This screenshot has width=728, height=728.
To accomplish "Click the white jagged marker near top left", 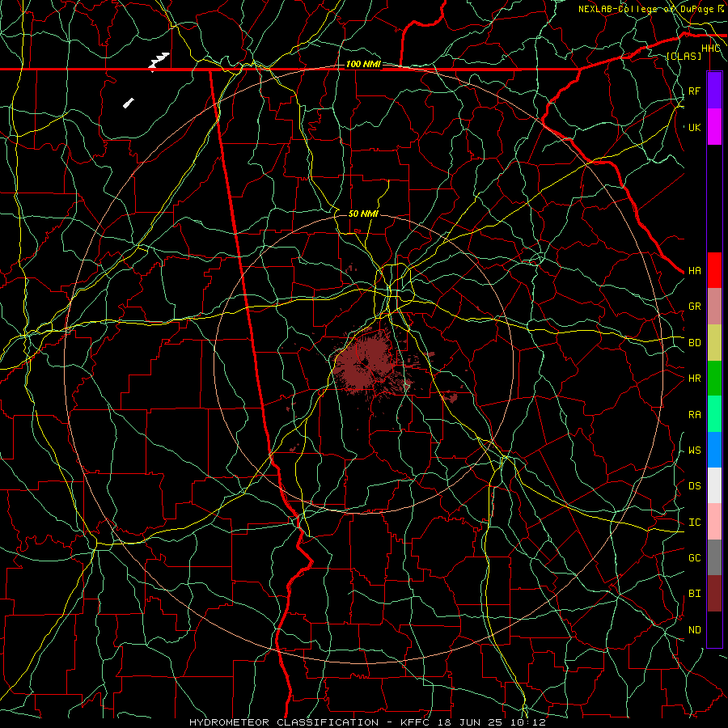I will (x=159, y=61).
